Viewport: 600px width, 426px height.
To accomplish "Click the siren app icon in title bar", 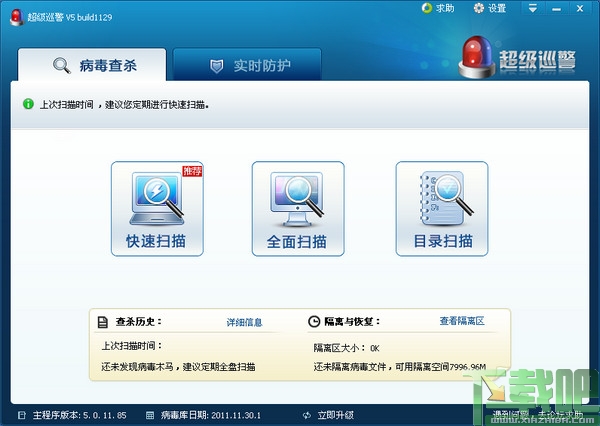I will [x=16, y=17].
